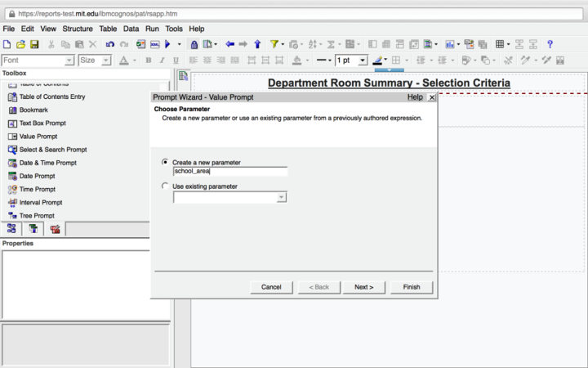
Task: Click the Undo icon in toolbar
Action: pos(110,44)
